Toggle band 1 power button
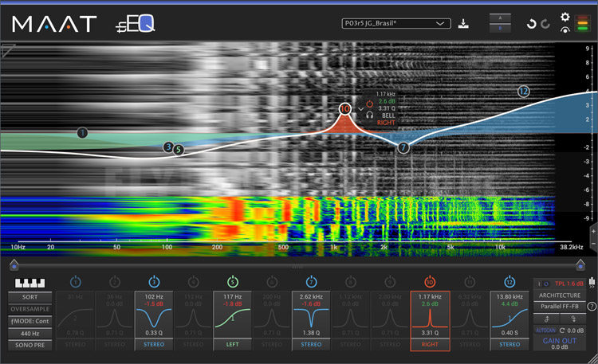The width and height of the screenshot is (598, 364). 76,282
